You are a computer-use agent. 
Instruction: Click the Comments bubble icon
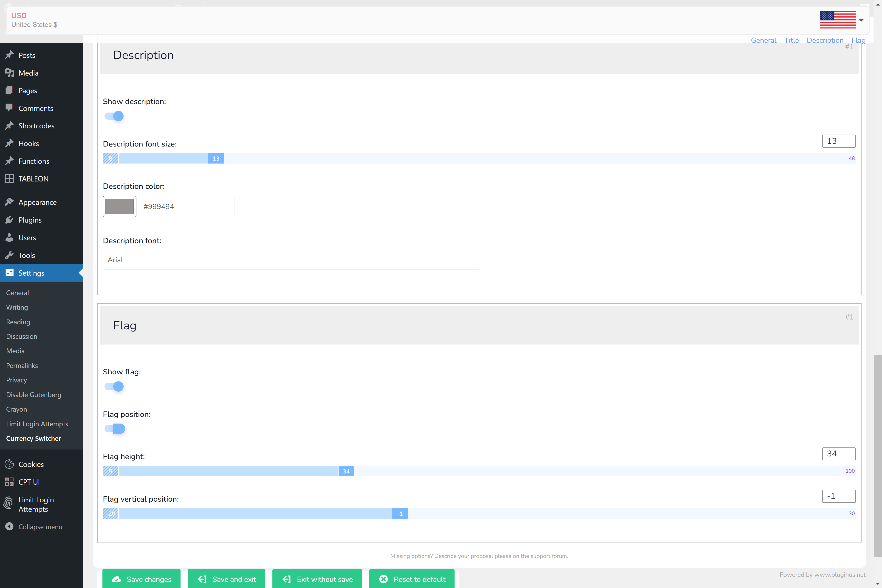(x=9, y=108)
